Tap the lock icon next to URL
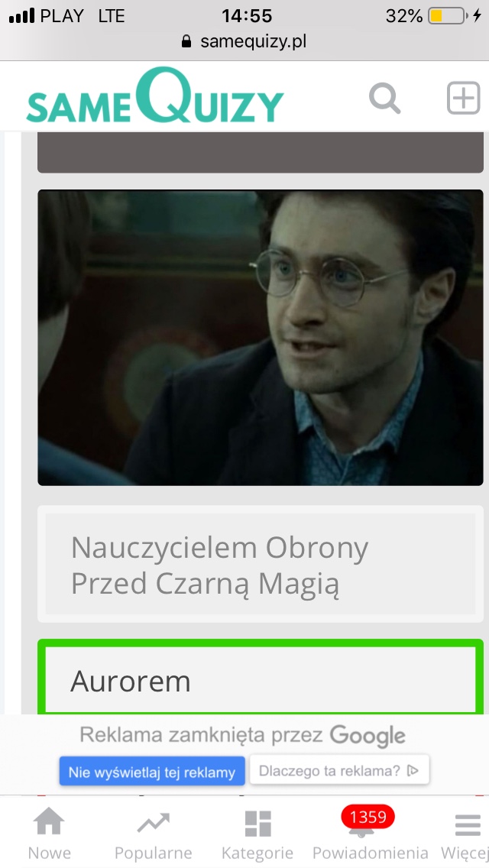Screen dimensions: 489x868 tap(186, 41)
